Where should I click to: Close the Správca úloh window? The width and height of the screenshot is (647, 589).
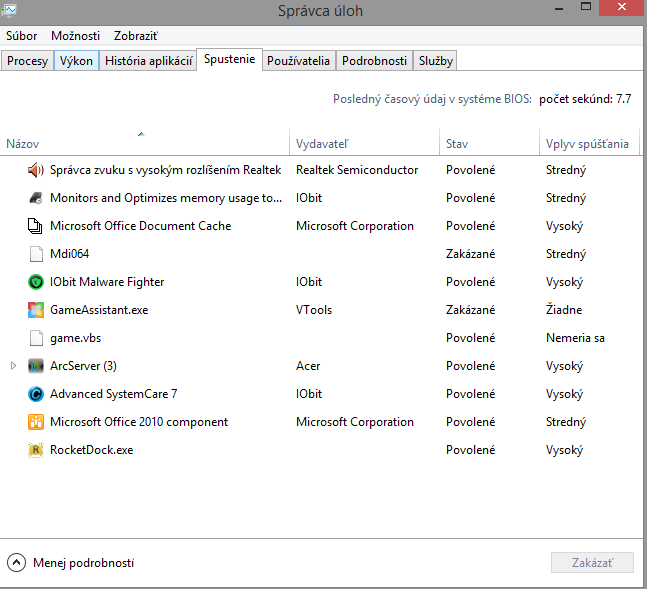point(622,7)
